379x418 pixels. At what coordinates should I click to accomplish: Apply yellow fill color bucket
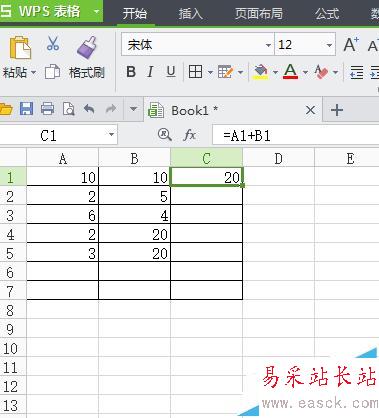pos(261,71)
